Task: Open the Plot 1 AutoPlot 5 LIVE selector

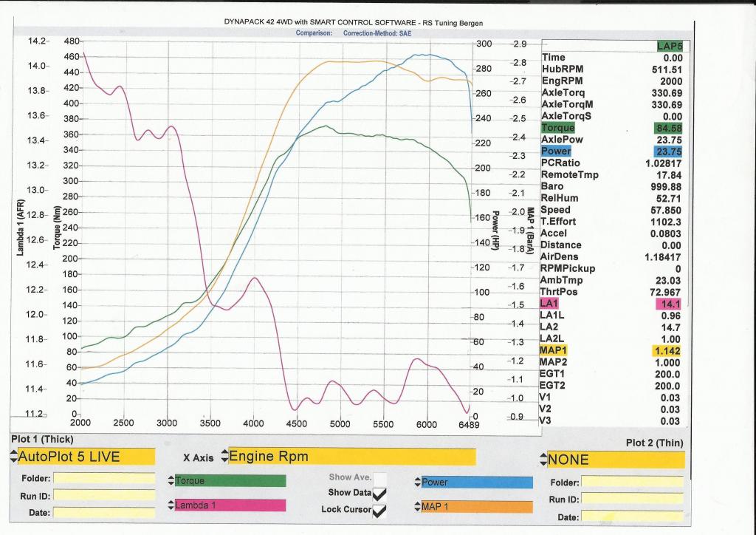Action: click(83, 457)
